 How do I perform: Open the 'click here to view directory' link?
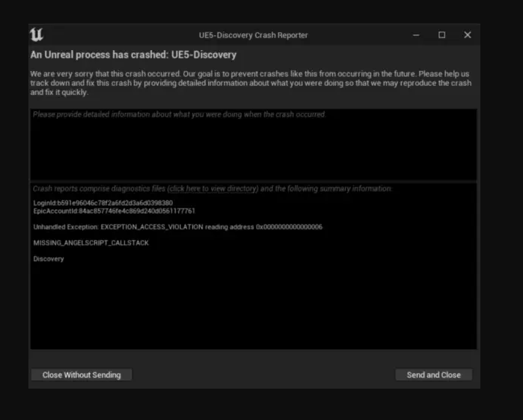[x=212, y=188]
